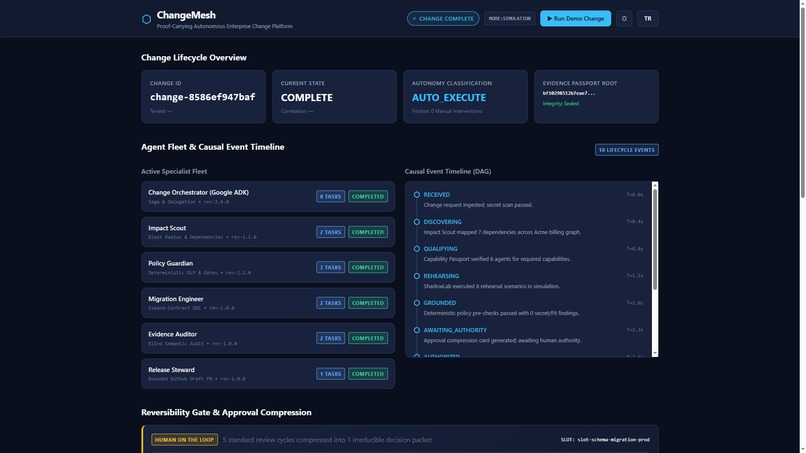Viewport: 806px width, 453px height.
Task: Click the 2 TASKS badge for Impact Scout
Action: pos(331,232)
